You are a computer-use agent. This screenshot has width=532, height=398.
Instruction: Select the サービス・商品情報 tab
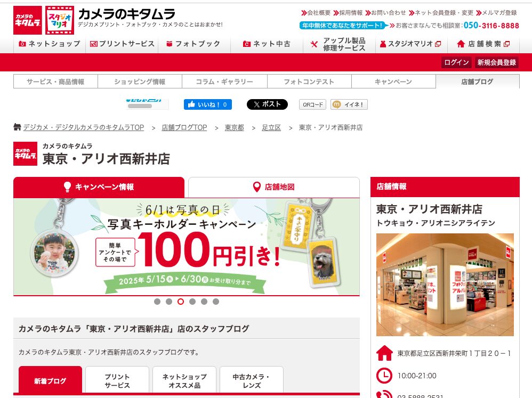point(55,82)
